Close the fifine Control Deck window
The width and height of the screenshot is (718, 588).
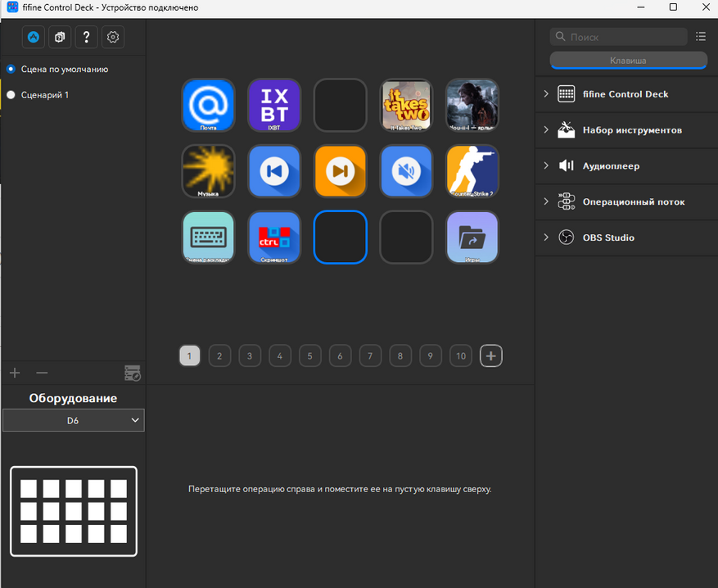(x=706, y=7)
